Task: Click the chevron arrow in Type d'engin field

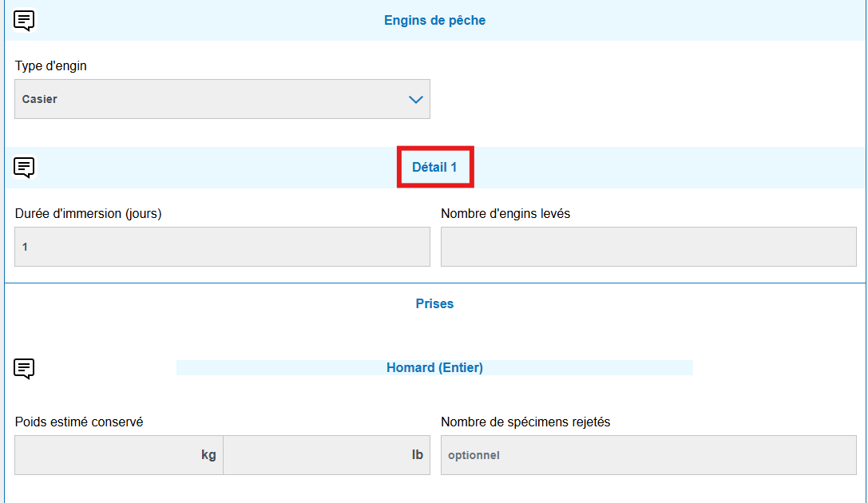Action: click(x=415, y=100)
